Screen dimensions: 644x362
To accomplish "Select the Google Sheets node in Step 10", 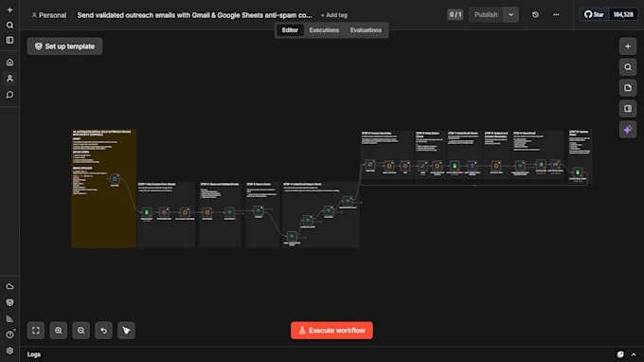I will pos(578,172).
